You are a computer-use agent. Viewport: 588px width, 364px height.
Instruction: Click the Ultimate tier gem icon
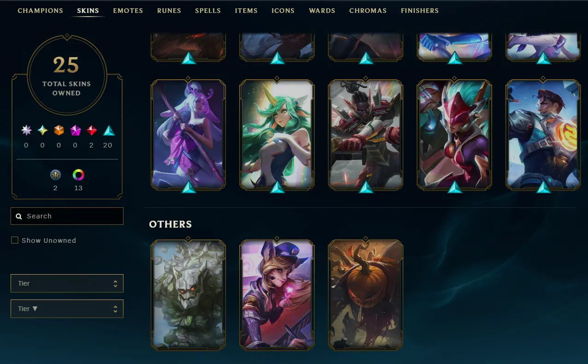click(x=26, y=131)
